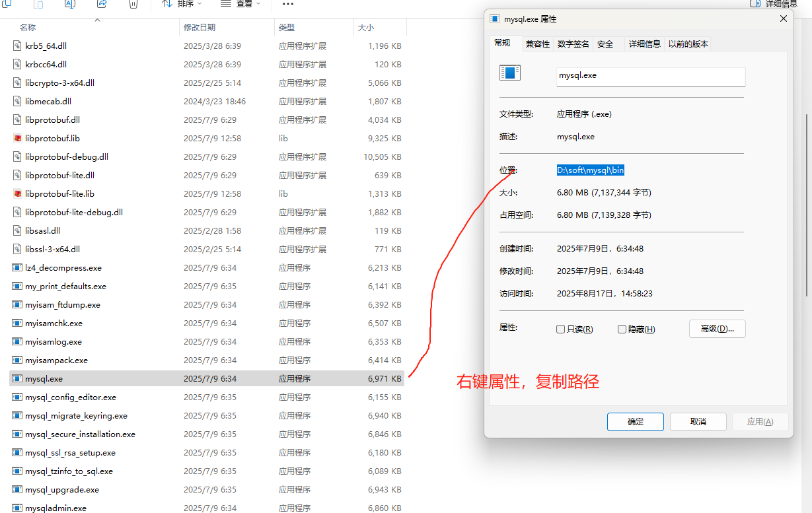Click the Explorer vertical scrollbar
Viewport: 812px width, 513px height.
[x=807, y=205]
